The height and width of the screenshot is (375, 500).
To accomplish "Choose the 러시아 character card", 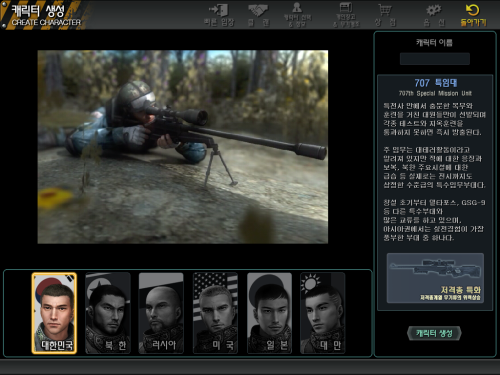I will point(161,313).
